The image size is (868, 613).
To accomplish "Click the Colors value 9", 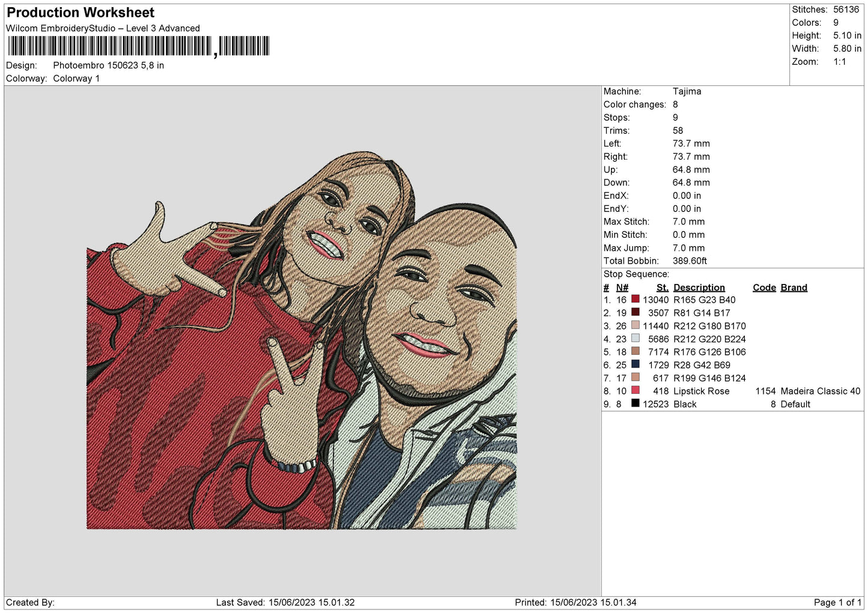I will pos(836,23).
